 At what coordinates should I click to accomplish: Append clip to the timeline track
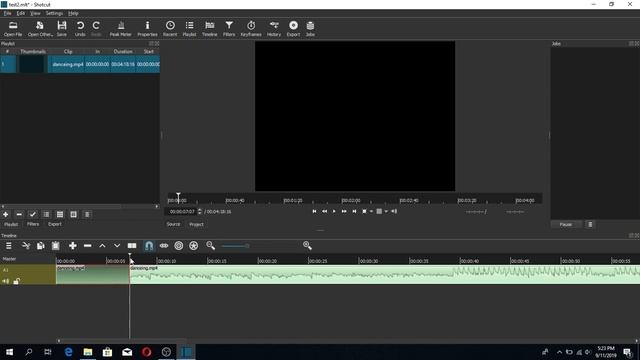click(73, 246)
